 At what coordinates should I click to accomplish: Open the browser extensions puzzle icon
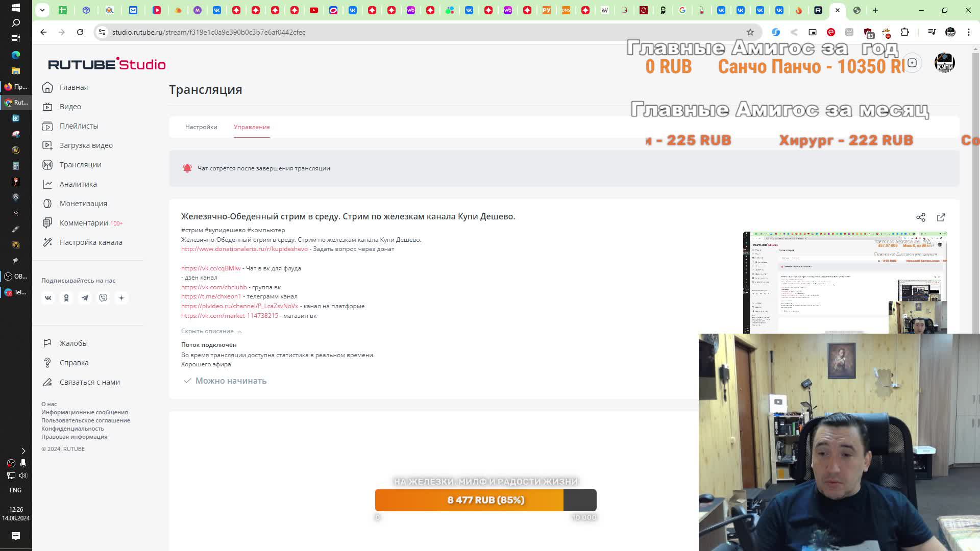[904, 32]
